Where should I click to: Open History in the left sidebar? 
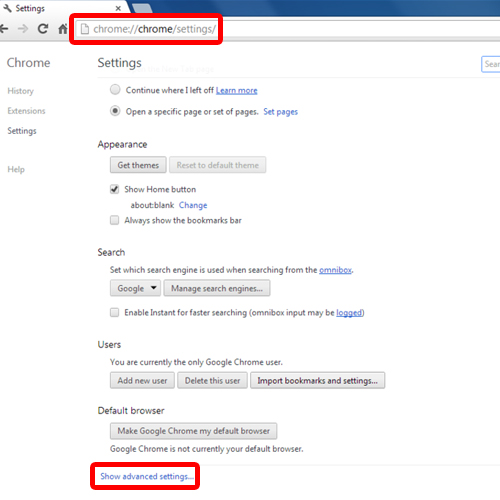click(20, 91)
